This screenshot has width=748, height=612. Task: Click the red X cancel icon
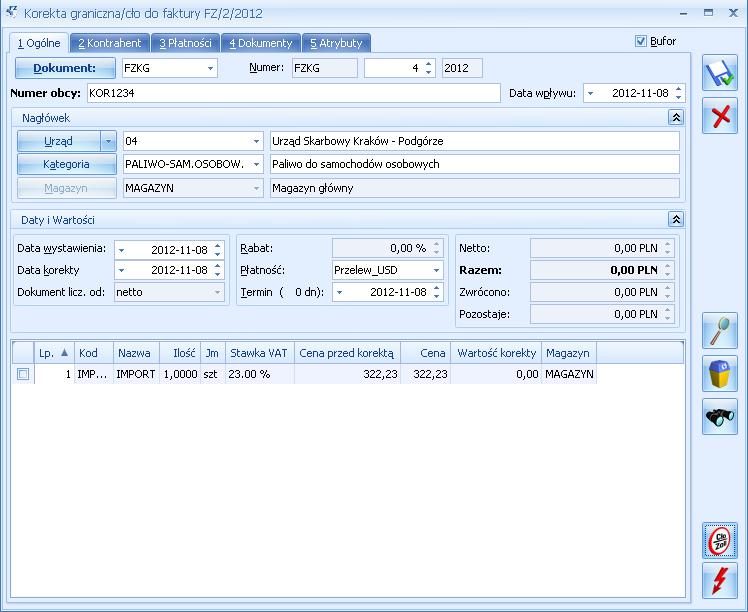click(x=719, y=118)
